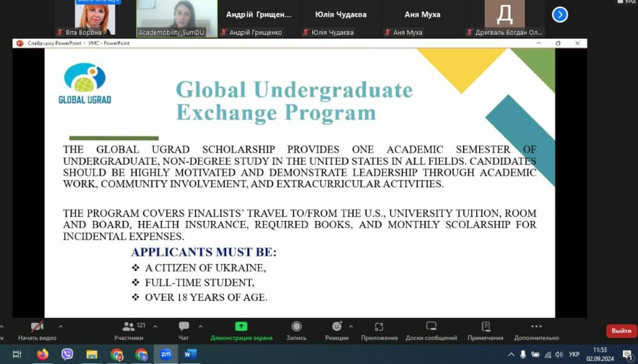Click the APPLICANTS MUST BE heading
The width and height of the screenshot is (638, 364).
[204, 252]
